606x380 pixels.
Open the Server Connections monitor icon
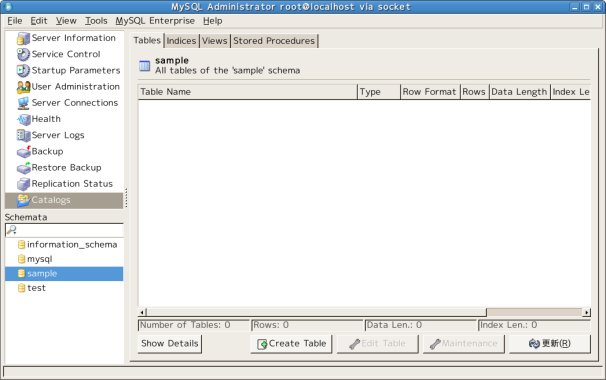coord(23,103)
